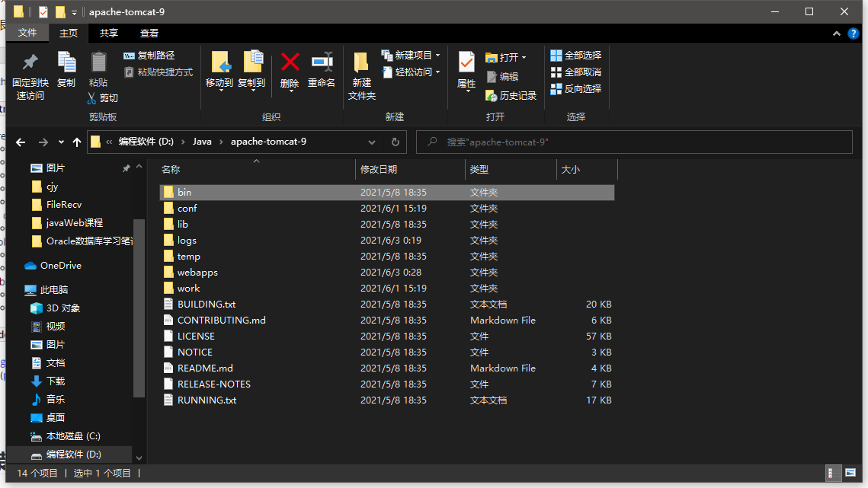
Task: Click the Cut scissors button
Action: click(x=103, y=98)
